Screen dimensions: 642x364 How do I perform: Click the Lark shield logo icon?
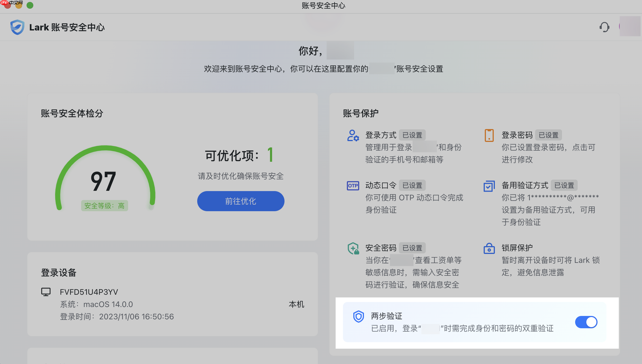coord(17,27)
